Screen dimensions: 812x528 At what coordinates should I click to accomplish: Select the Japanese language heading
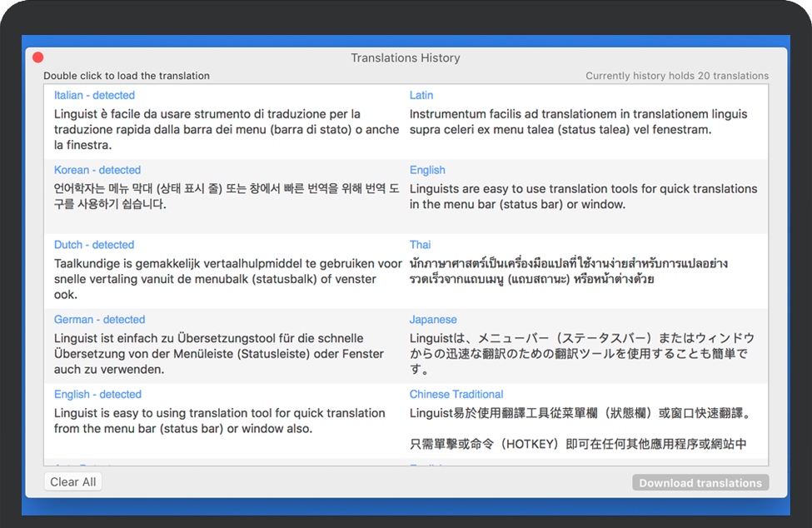433,320
